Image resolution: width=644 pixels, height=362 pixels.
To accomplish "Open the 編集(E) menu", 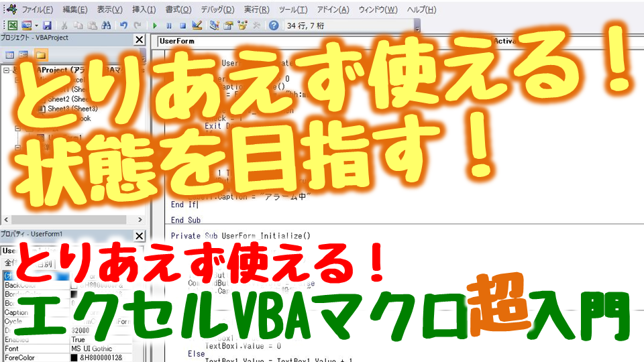I will coord(74,9).
